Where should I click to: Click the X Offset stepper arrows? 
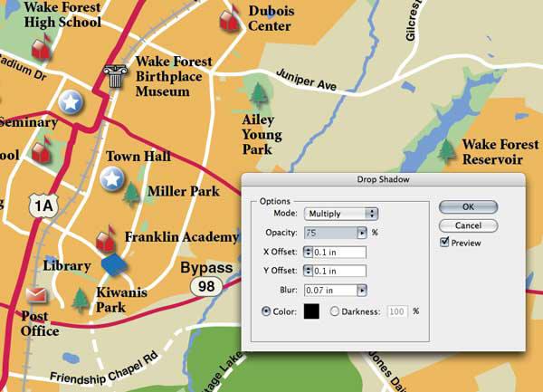click(308, 252)
